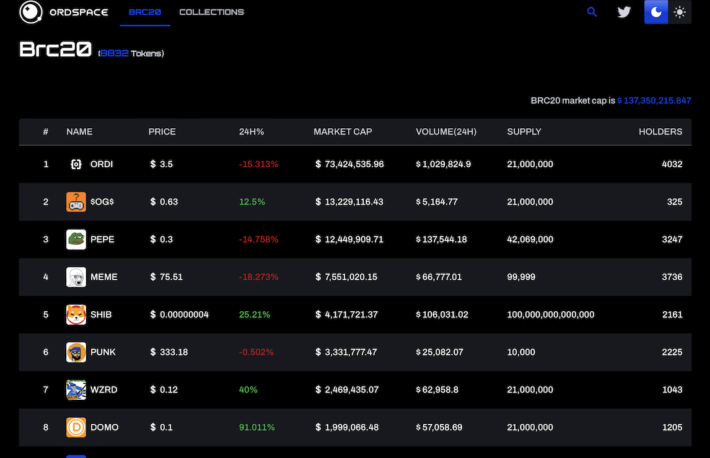Sort by the HOLDERS column header
The width and height of the screenshot is (710, 458).
click(x=660, y=132)
